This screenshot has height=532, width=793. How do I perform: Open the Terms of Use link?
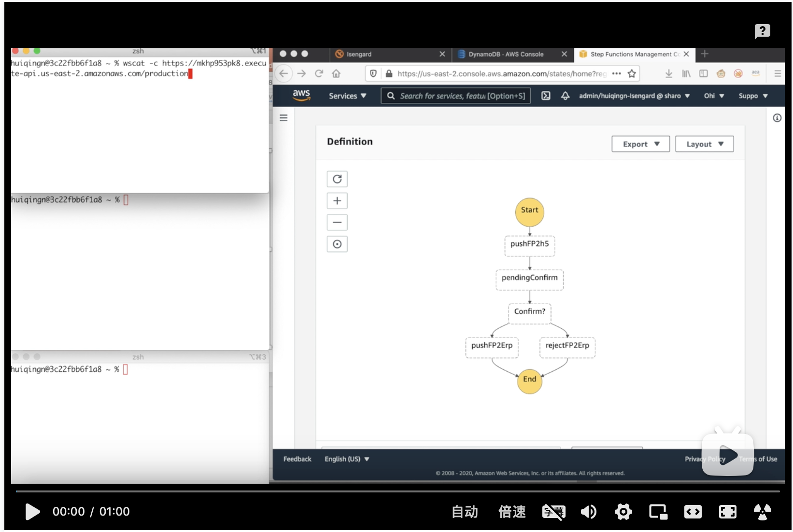(758, 459)
